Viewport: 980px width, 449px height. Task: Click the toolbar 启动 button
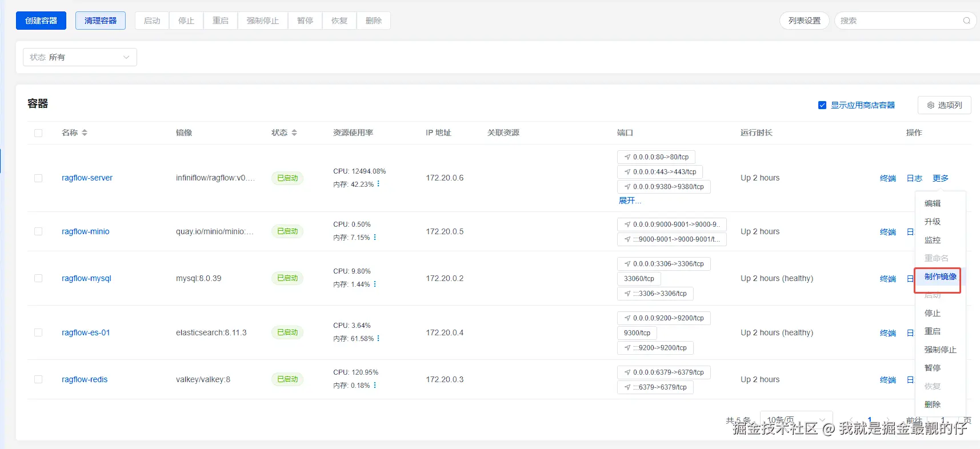(152, 21)
